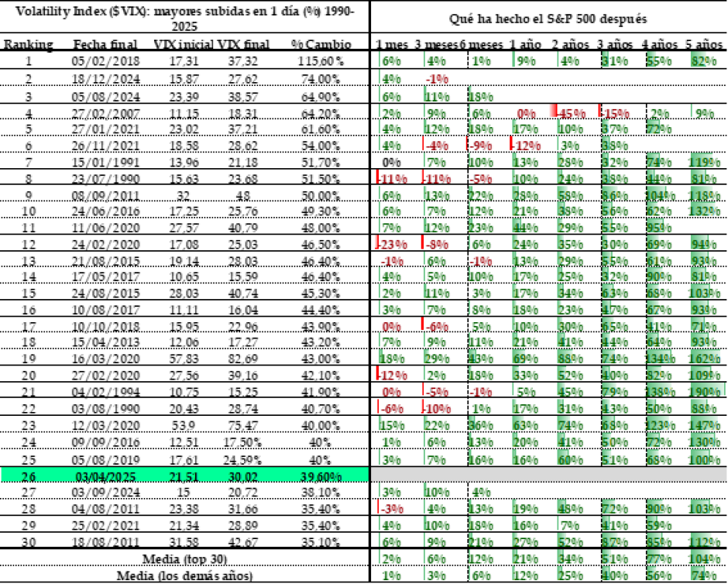Select the date cell 18/08/2011
The height and width of the screenshot is (584, 728).
coord(105,542)
